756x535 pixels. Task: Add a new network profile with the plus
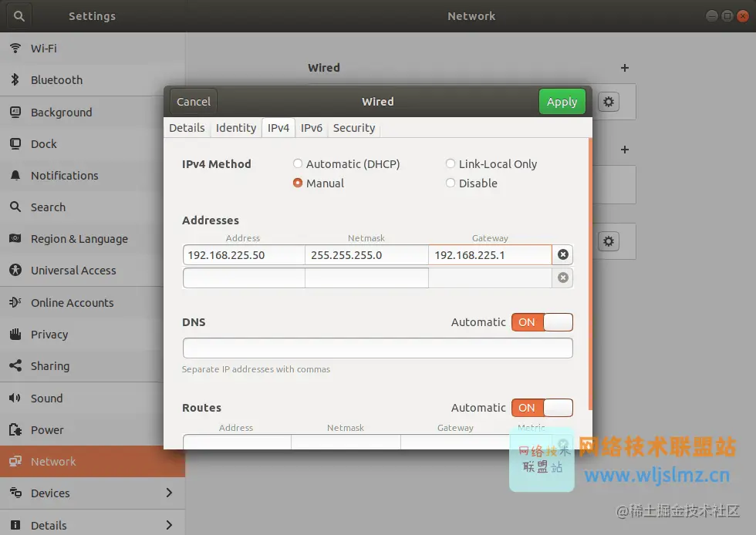[625, 68]
